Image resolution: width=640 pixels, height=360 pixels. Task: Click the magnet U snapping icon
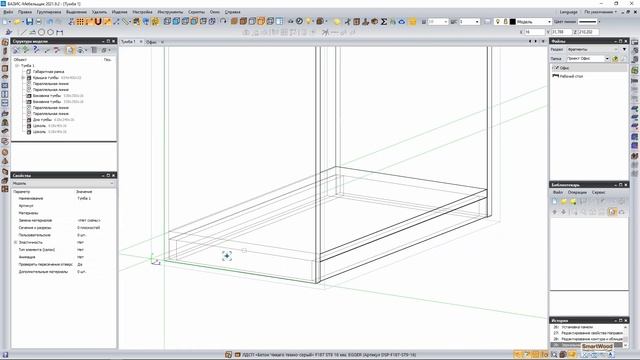point(98,21)
